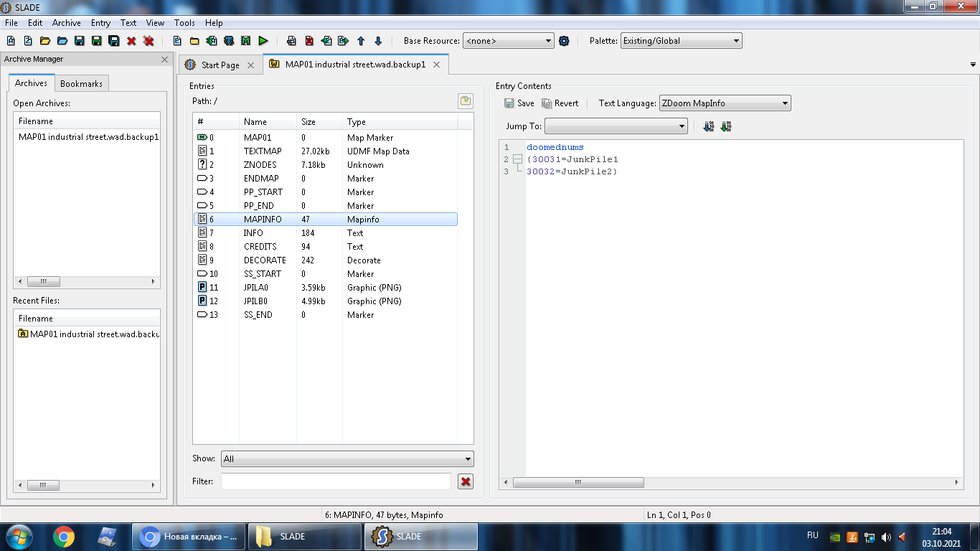Switch to the Bookmarks tab
This screenshot has width=980, height=551.
point(81,84)
